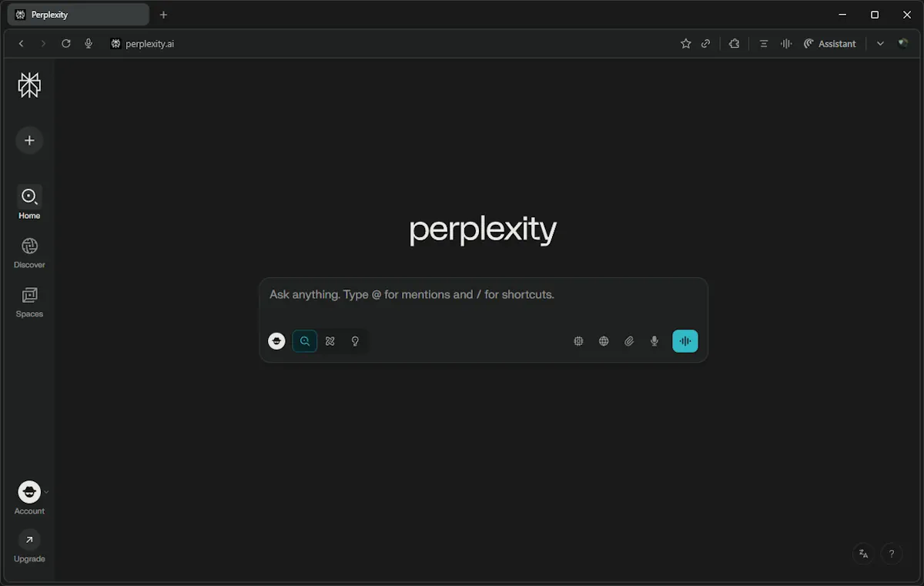Screen dimensions: 924x586
Task: Click the microphone icon in address bar
Action: (89, 44)
